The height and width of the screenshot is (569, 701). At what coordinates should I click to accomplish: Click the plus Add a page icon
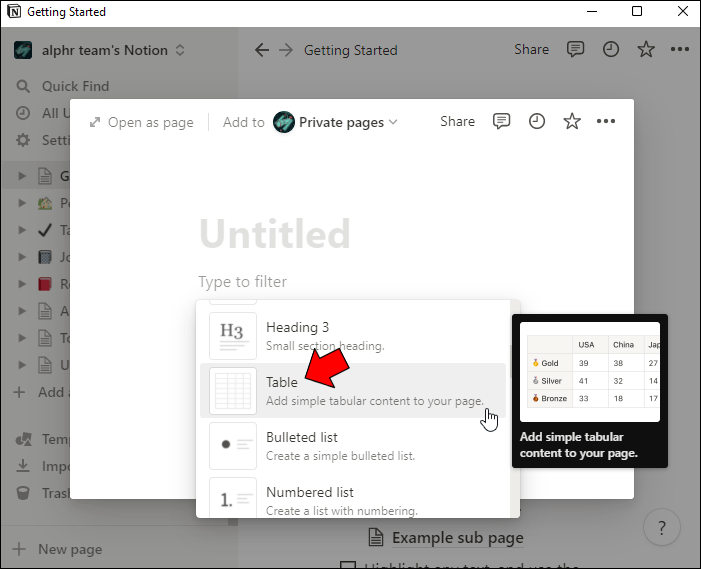point(20,392)
